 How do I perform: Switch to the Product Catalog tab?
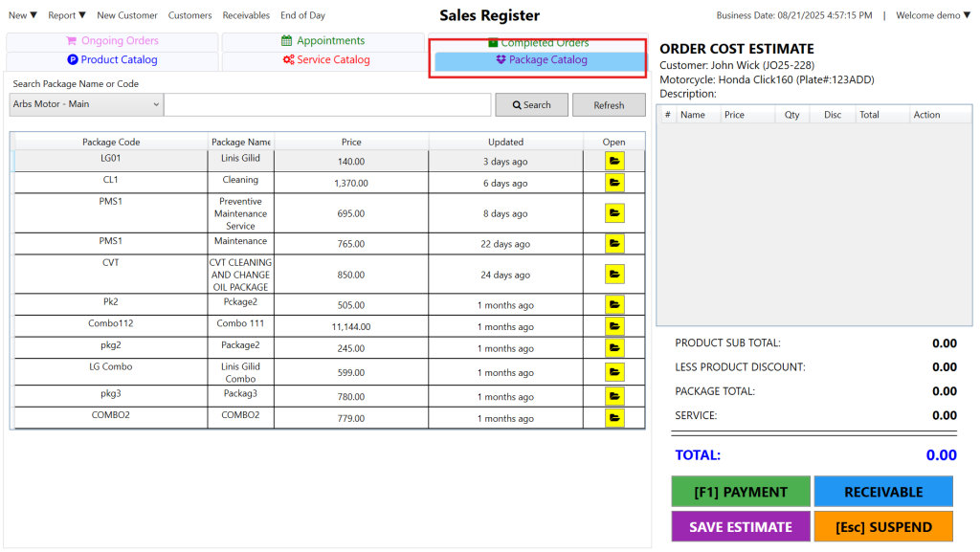tap(113, 60)
